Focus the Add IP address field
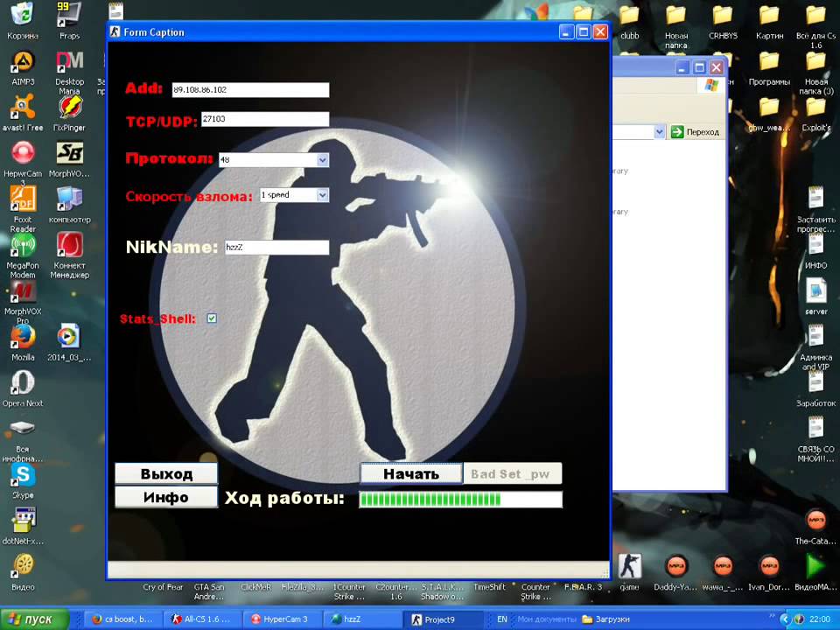Viewport: 840px width, 630px height. (250, 89)
